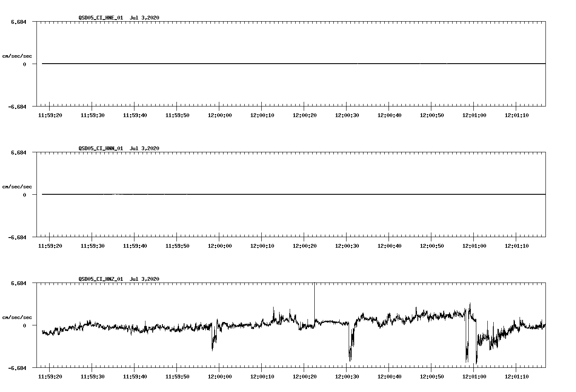
Task: Click the cm/sec/sec unit label on HNE plot
Action: tap(17, 56)
